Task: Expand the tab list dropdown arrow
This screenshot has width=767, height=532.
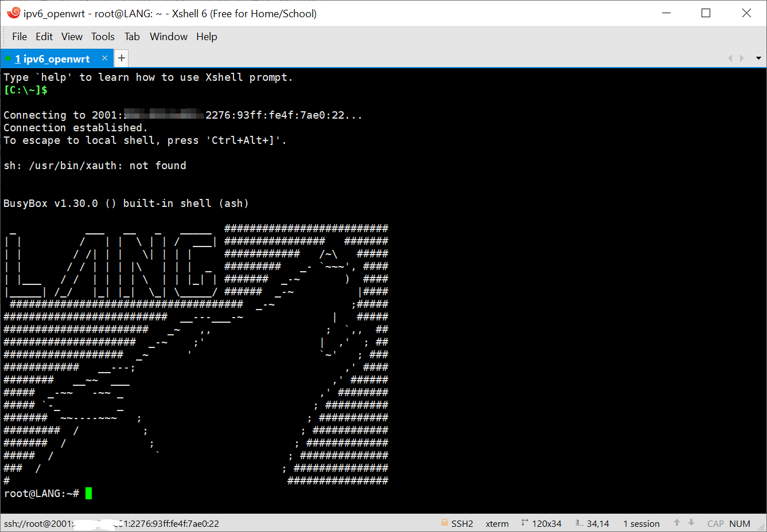Action: 758,58
